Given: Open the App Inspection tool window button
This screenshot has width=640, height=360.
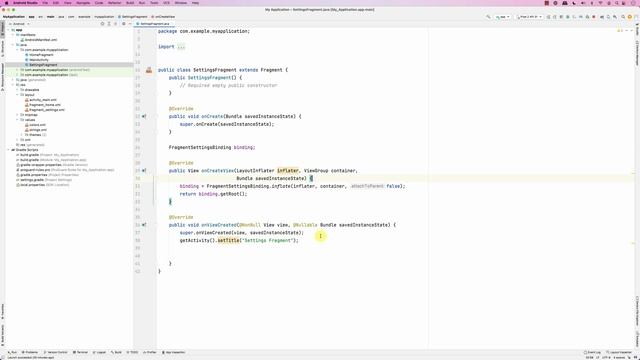Looking at the screenshot, I should pos(174,352).
